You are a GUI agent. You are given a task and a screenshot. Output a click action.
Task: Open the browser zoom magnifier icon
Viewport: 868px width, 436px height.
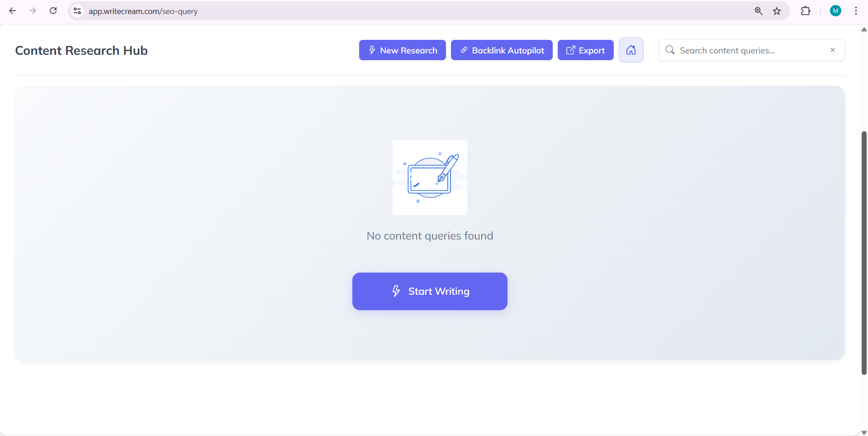[x=759, y=11]
